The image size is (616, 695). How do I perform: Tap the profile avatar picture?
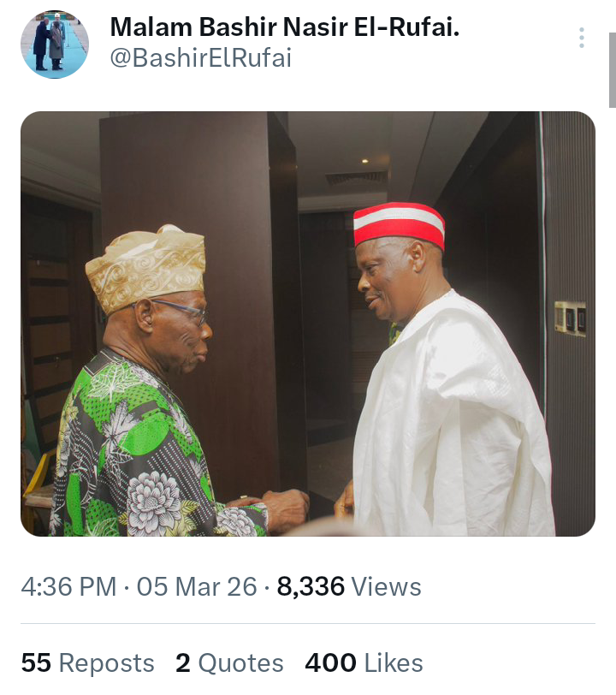[55, 45]
